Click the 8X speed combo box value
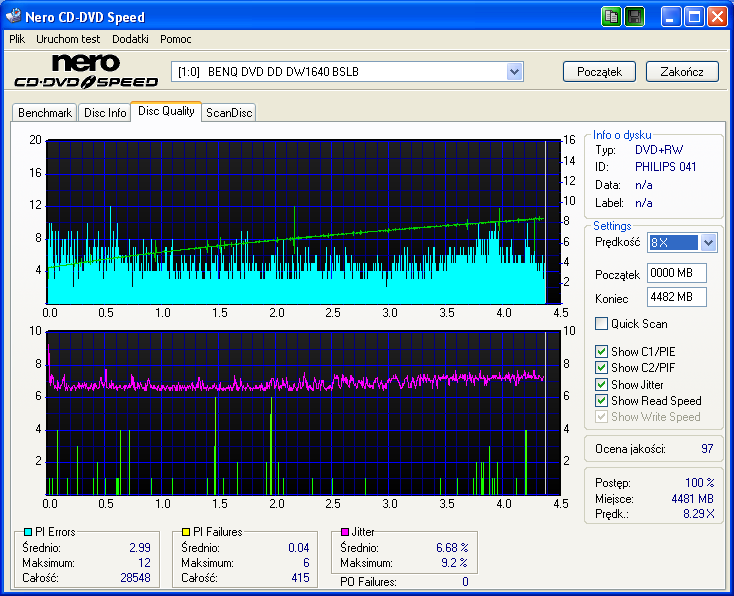This screenshot has width=734, height=596. pyautogui.click(x=673, y=243)
